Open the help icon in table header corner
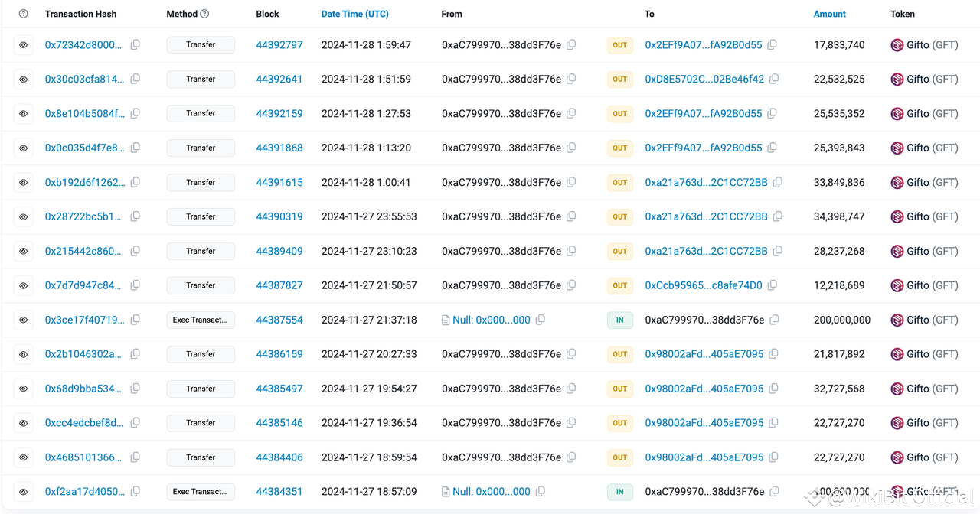The width and height of the screenshot is (980, 514). coord(24,14)
